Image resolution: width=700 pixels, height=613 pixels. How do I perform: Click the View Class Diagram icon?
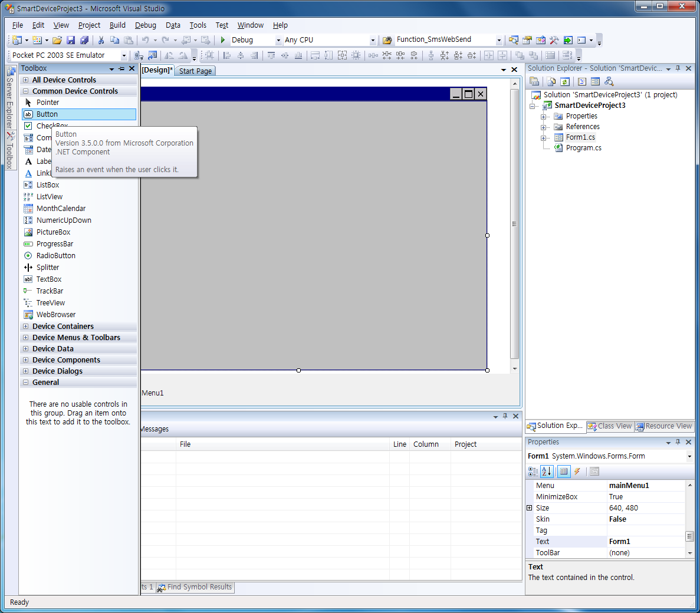click(x=609, y=81)
